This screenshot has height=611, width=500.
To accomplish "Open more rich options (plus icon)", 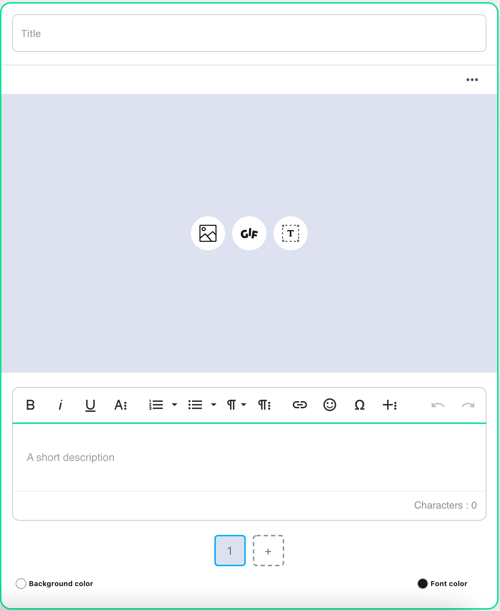I will click(x=389, y=405).
